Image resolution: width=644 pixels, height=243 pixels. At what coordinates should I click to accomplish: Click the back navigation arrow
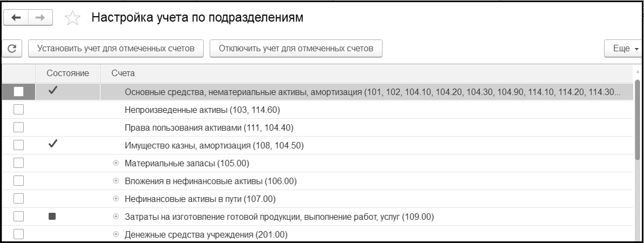tap(16, 18)
